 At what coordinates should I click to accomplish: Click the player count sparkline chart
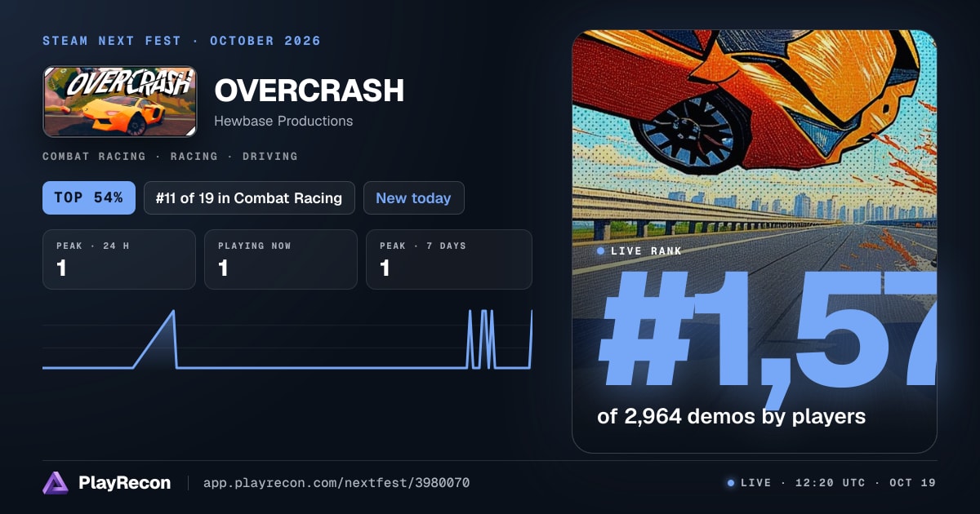click(287, 339)
